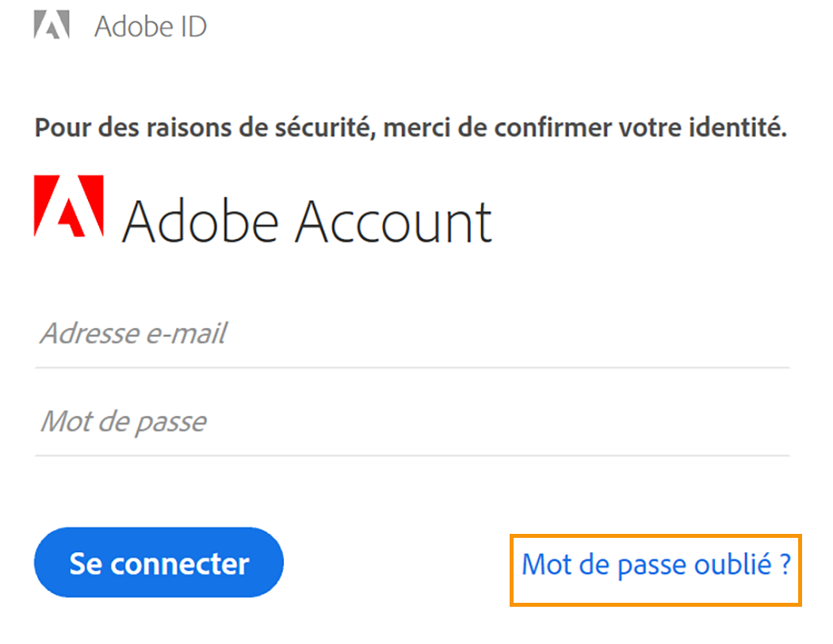833x644 pixels.
Task: Click the 'Se connecter' sign-in button
Action: [158, 562]
